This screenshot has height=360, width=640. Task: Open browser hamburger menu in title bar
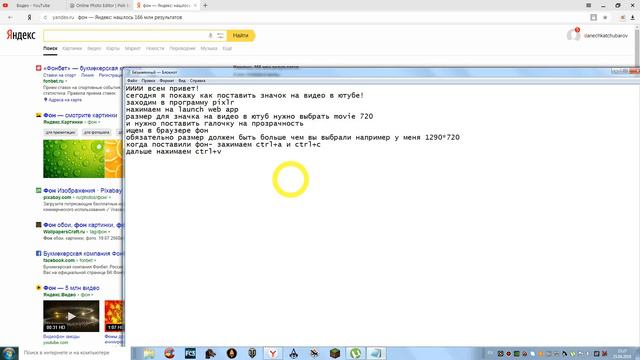(588, 5)
